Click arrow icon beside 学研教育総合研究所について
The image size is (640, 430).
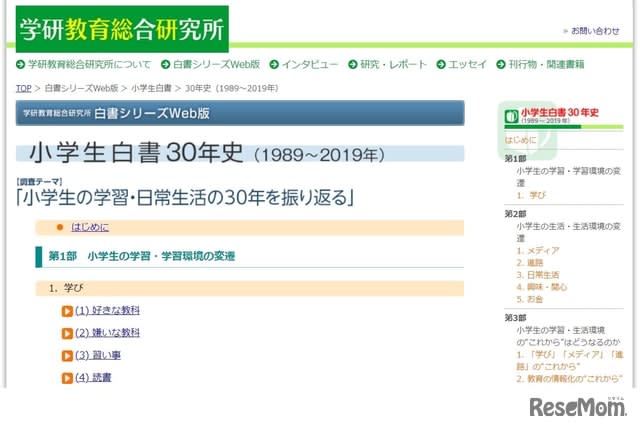(20, 64)
